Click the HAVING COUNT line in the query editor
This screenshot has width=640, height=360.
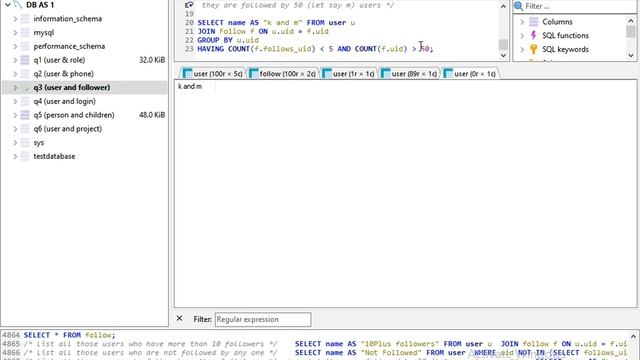pos(315,49)
